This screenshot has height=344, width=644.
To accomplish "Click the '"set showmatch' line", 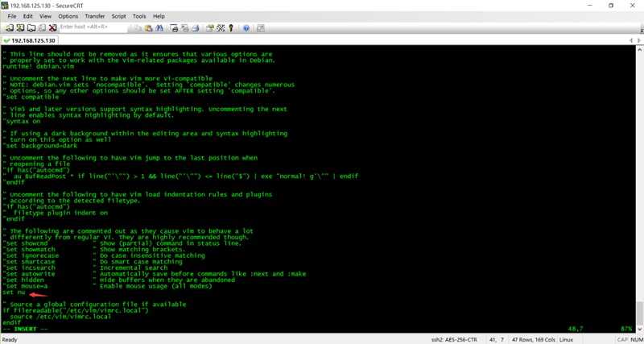I will coord(29,250).
